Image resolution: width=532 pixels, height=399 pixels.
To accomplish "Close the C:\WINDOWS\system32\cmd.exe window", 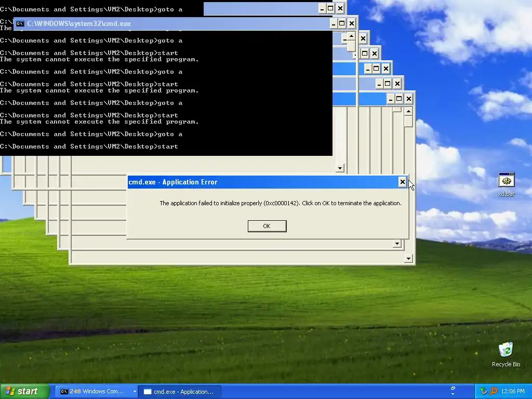I will pyautogui.click(x=352, y=23).
